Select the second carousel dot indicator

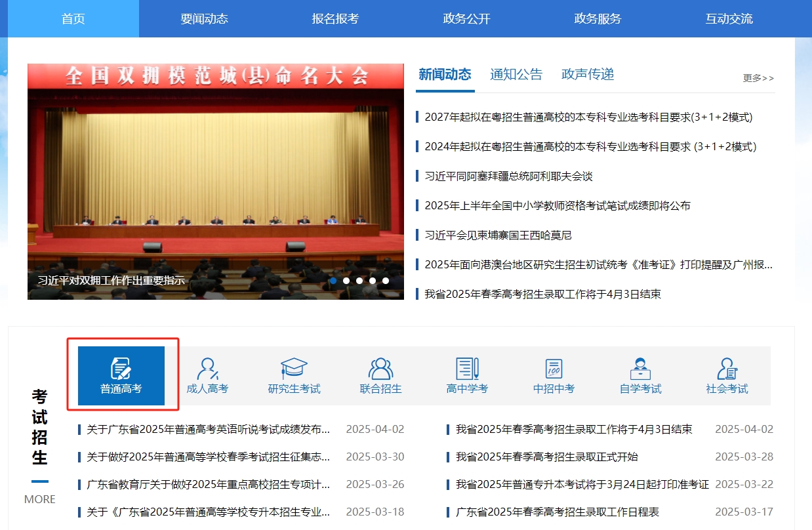pyautogui.click(x=346, y=281)
